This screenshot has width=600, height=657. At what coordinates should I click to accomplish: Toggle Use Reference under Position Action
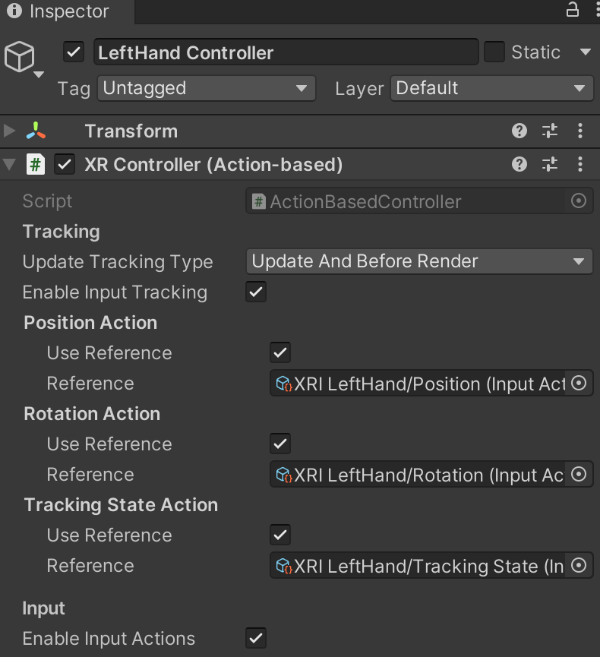pyautogui.click(x=280, y=352)
